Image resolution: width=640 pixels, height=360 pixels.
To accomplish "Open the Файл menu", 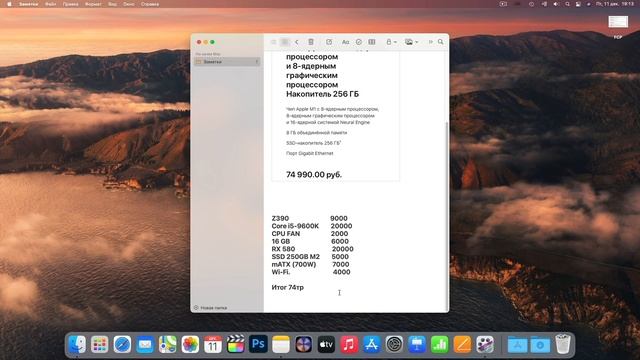I will pyautogui.click(x=51, y=4).
